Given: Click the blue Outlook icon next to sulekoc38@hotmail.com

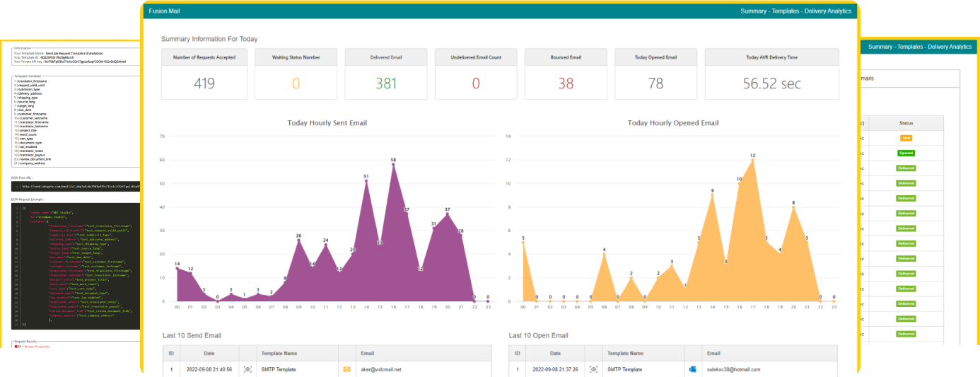Looking at the screenshot, I should (x=692, y=369).
